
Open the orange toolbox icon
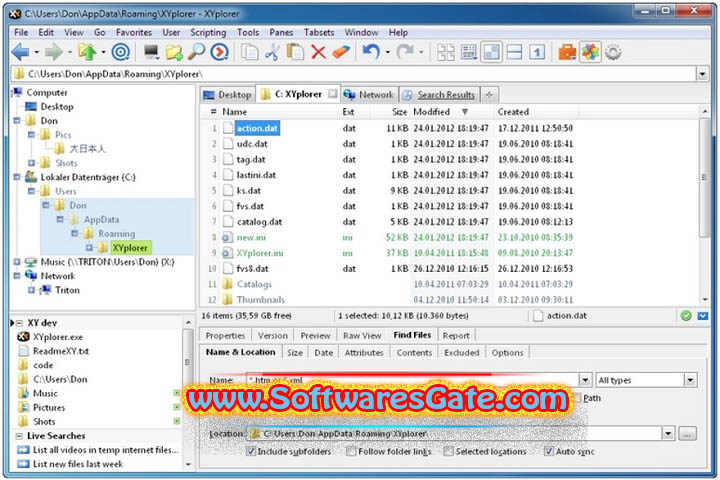(567, 52)
